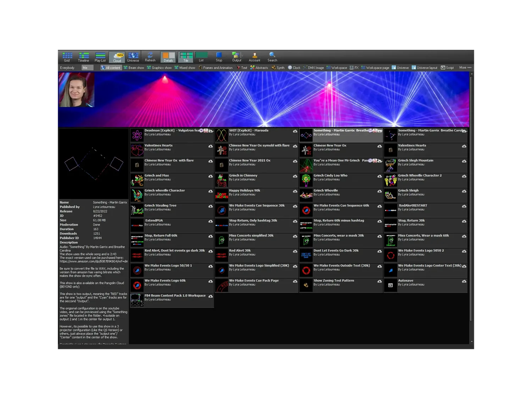
Task: Filter by Universe layout
Action: pyautogui.click(x=424, y=68)
